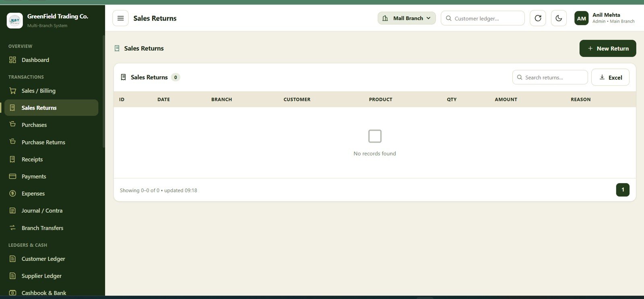This screenshot has width=644, height=299.
Task: Click the Sales / Billing cart icon
Action: 12,91
